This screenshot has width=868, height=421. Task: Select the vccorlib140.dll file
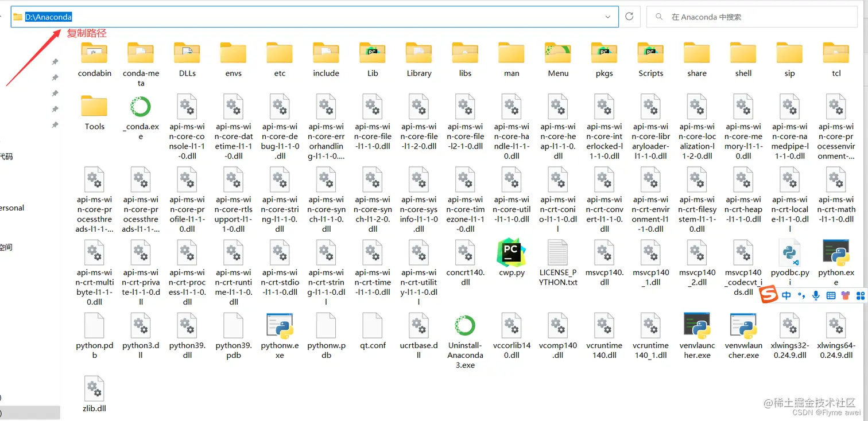pos(511,336)
